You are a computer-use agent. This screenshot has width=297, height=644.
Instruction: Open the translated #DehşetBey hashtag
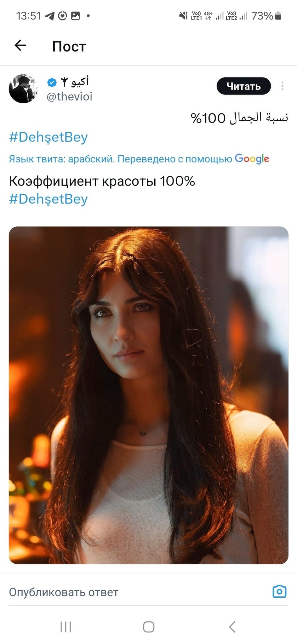tap(48, 199)
